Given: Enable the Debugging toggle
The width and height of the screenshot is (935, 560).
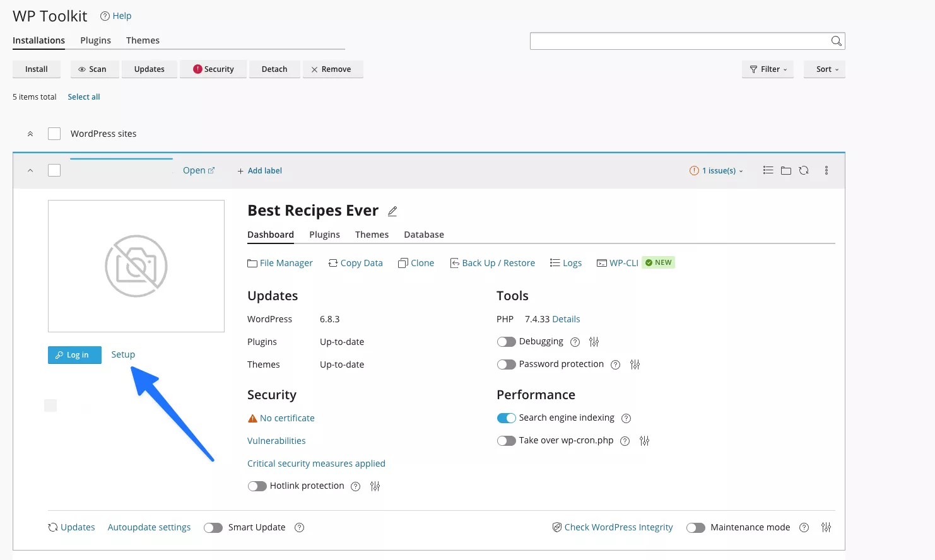Looking at the screenshot, I should tap(506, 342).
